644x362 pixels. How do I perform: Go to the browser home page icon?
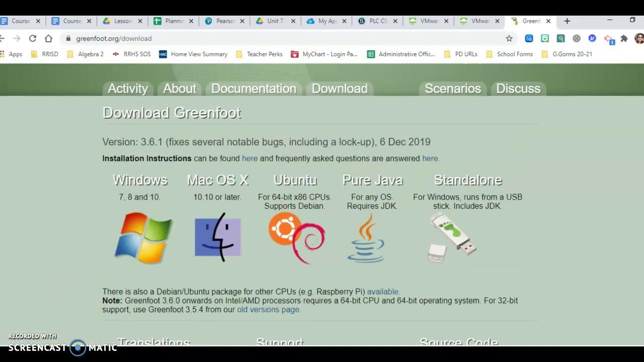(x=48, y=38)
